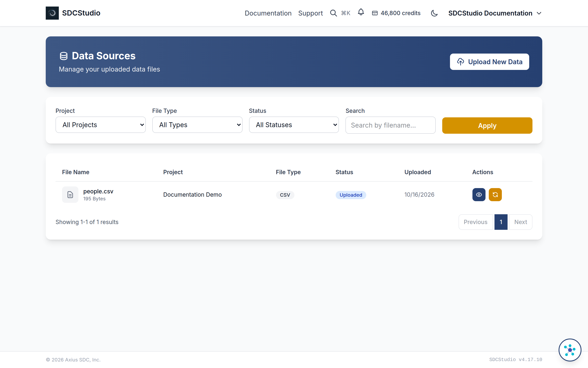Click the 10/16/2026 upload date
The width and height of the screenshot is (588, 368).
click(419, 194)
